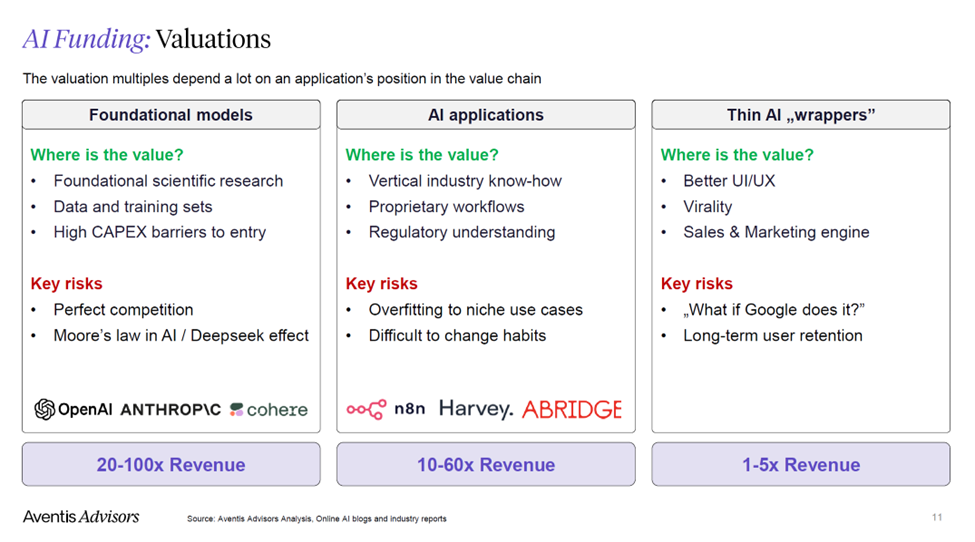Image resolution: width=975 pixels, height=542 pixels.
Task: Click the 10-60x Revenue box
Action: click(x=486, y=464)
